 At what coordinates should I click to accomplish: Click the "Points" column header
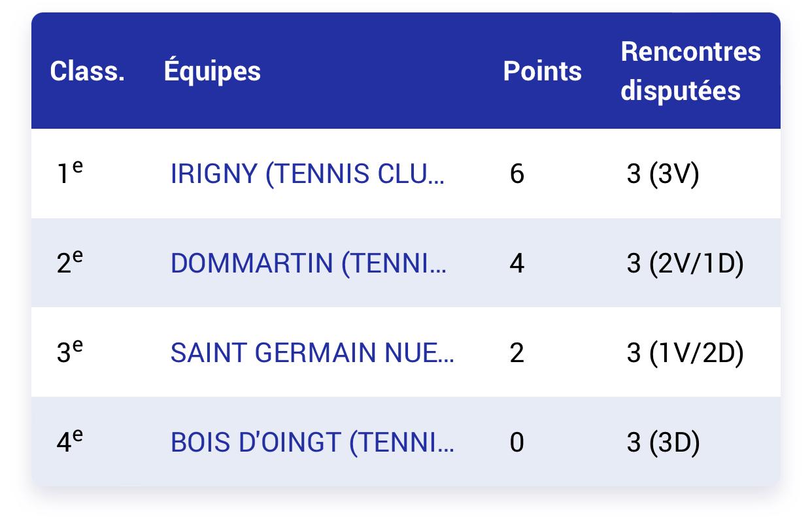[x=542, y=71]
